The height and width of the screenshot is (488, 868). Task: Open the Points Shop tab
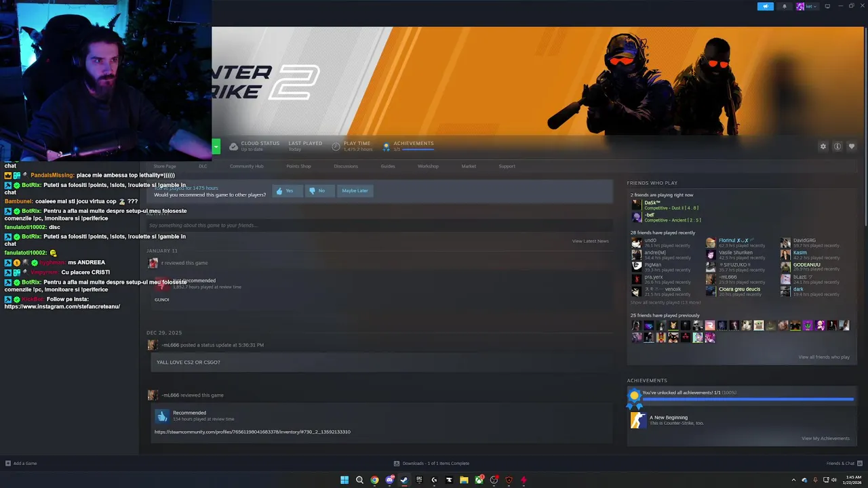[298, 166]
